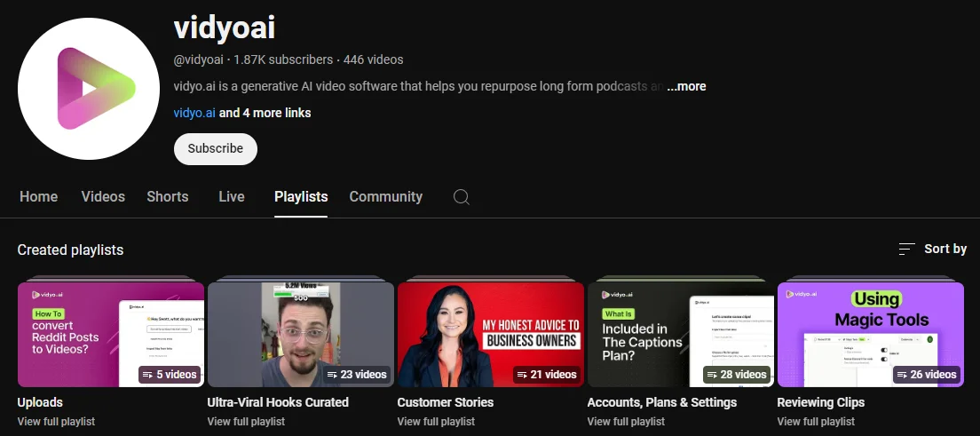This screenshot has height=436, width=980.
Task: Select the Playlists tab
Action: [x=301, y=196]
